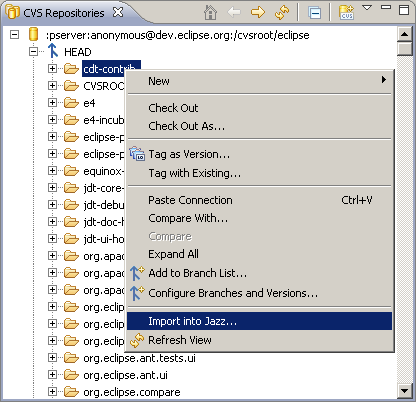Click Configure Branches and Versions icon
This screenshot has height=402, width=416.
(137, 293)
